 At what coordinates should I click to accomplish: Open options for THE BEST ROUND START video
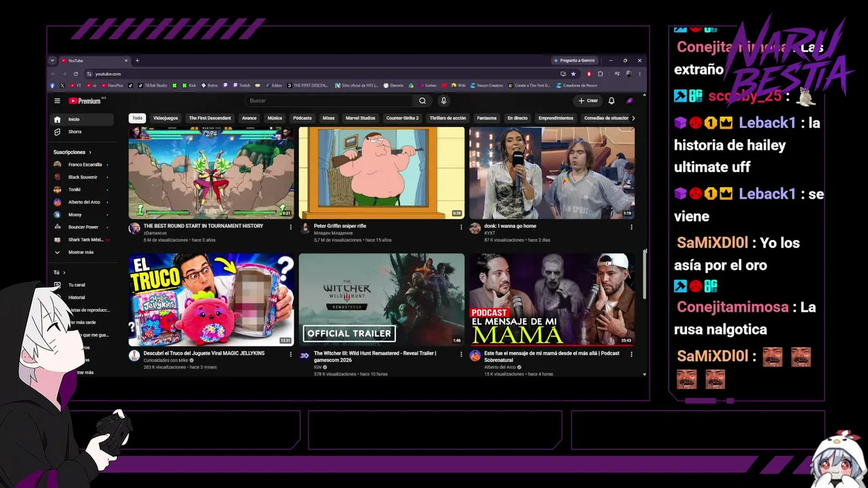coord(291,227)
